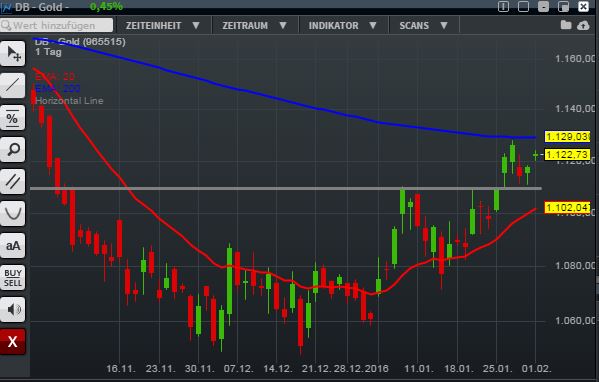Click the 16.11. date axis label
Screen dimensions: 599x382
[121, 369]
